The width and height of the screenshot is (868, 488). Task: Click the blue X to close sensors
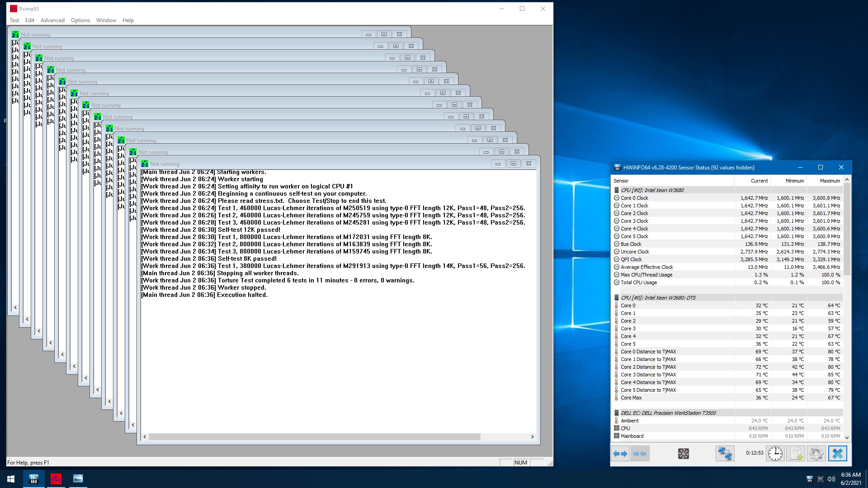[838, 454]
